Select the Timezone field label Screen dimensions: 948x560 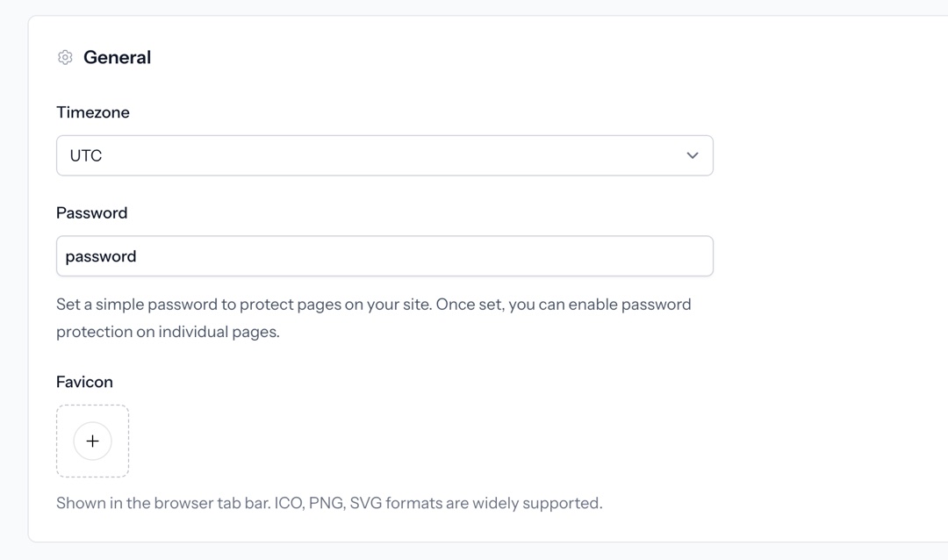coord(93,112)
